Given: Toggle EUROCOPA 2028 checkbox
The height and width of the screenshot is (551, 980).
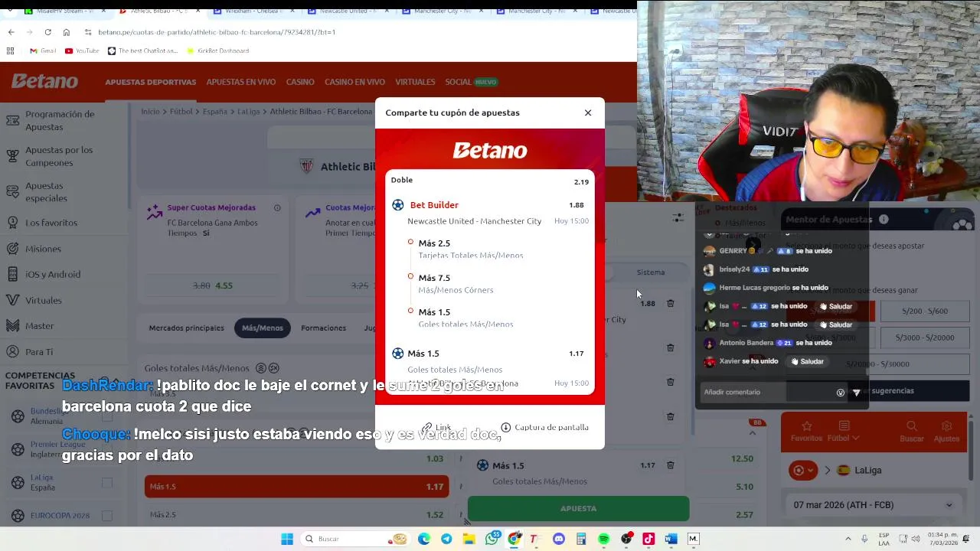Looking at the screenshot, I should (x=107, y=516).
